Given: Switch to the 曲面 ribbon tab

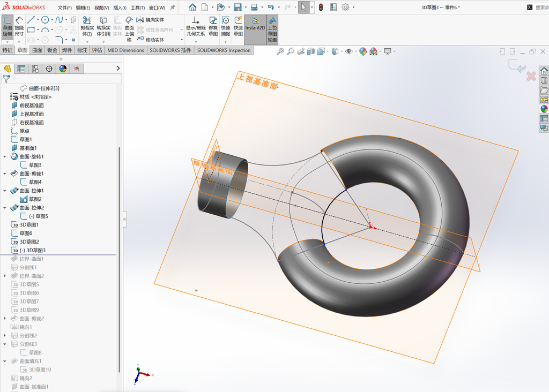Looking at the screenshot, I should tap(37, 50).
